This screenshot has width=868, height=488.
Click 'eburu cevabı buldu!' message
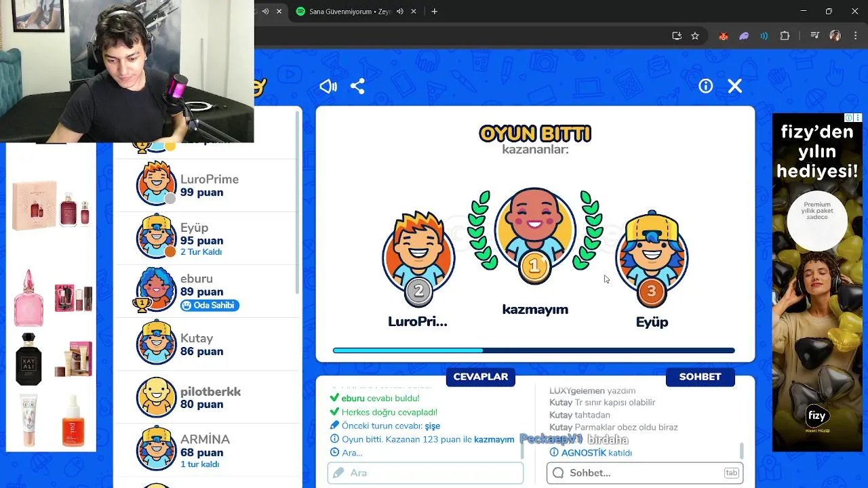coord(380,399)
